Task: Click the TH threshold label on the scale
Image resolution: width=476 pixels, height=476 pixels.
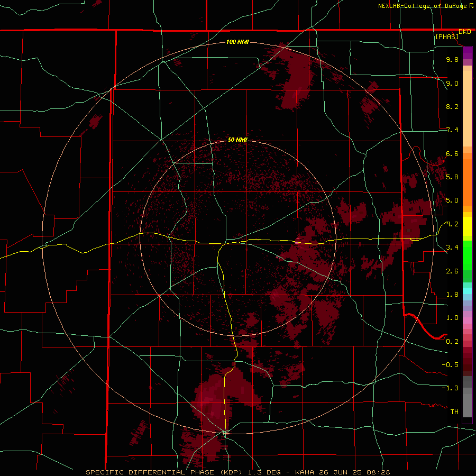Action: click(454, 411)
